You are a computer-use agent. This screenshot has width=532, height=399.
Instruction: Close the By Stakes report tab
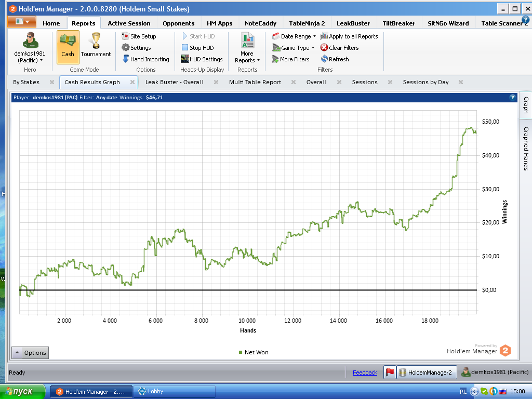click(x=52, y=82)
